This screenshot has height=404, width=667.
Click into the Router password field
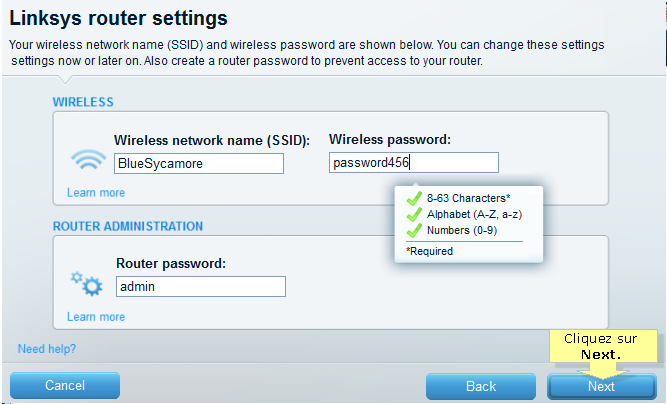tap(201, 287)
